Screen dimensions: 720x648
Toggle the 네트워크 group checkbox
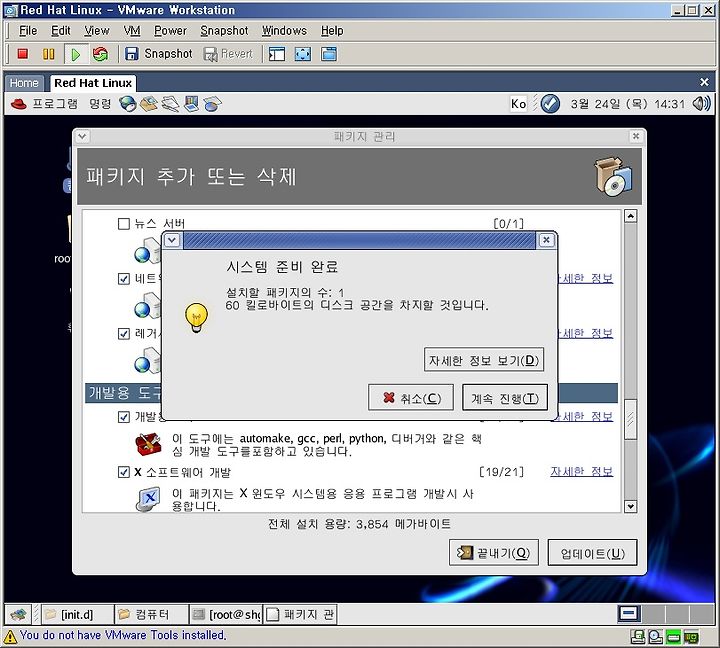click(x=124, y=279)
